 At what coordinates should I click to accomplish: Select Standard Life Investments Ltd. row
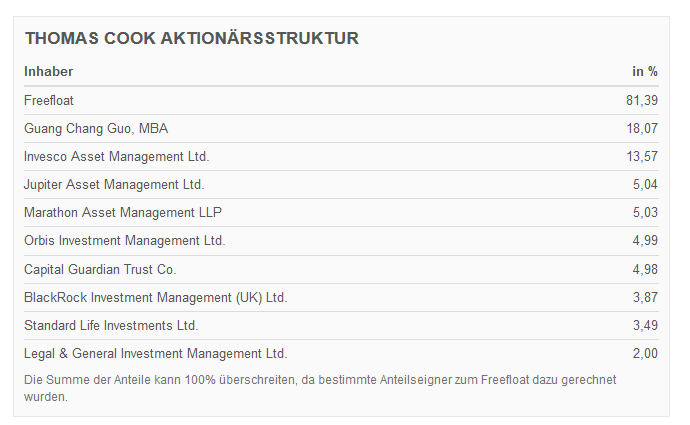[111, 325]
